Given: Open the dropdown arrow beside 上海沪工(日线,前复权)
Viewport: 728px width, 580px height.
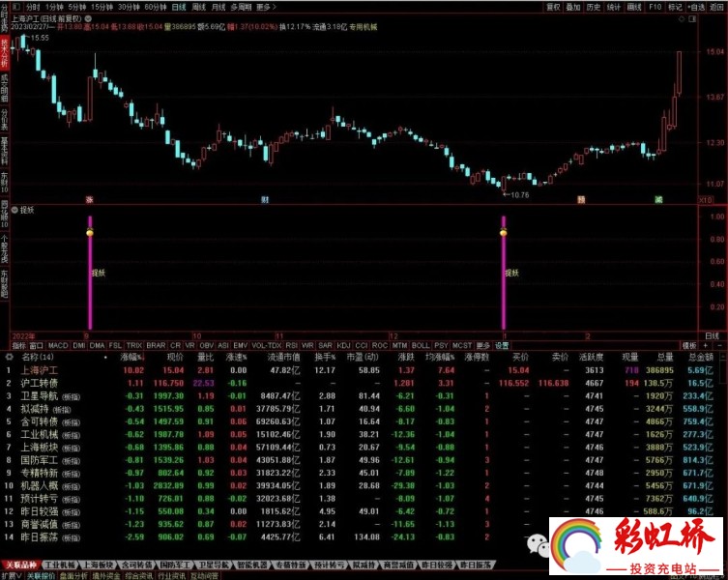Looking at the screenshot, I should pyautogui.click(x=88, y=19).
